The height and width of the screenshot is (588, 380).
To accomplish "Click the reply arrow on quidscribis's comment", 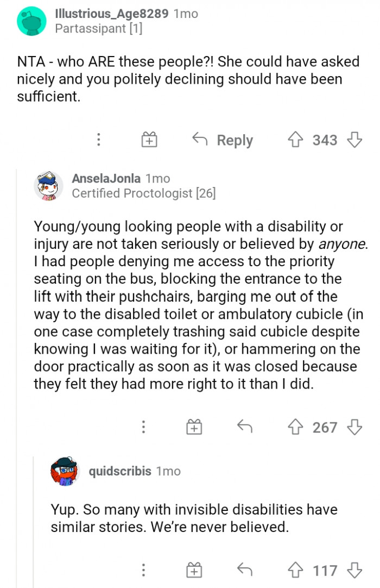I will point(246,571).
